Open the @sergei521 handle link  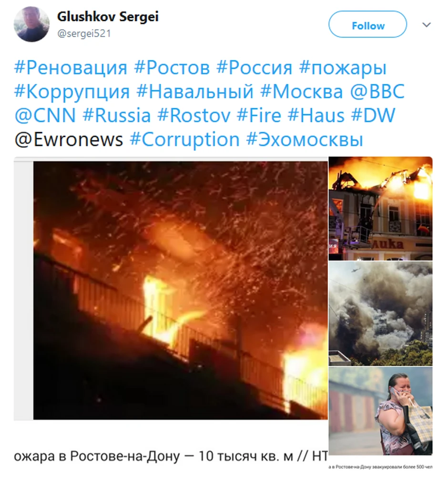coord(84,33)
